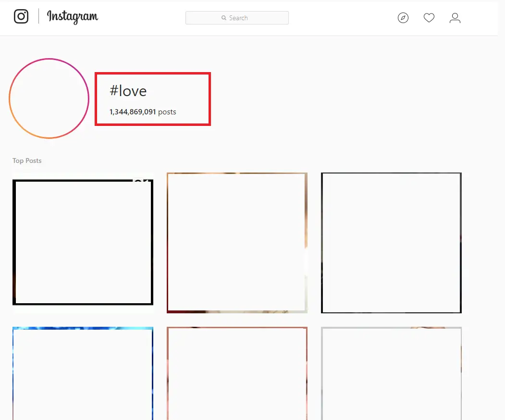Open the first top post with black border

(83, 242)
